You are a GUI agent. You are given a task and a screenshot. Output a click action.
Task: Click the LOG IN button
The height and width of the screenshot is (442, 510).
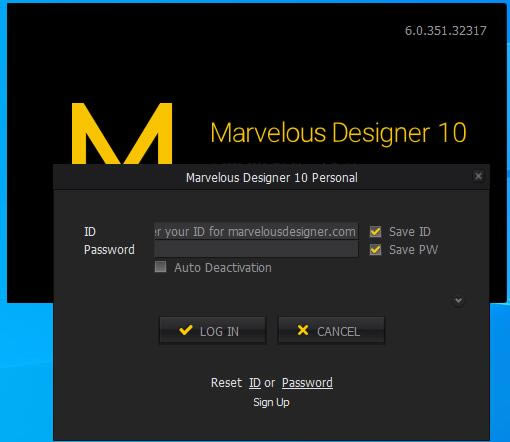pos(213,330)
